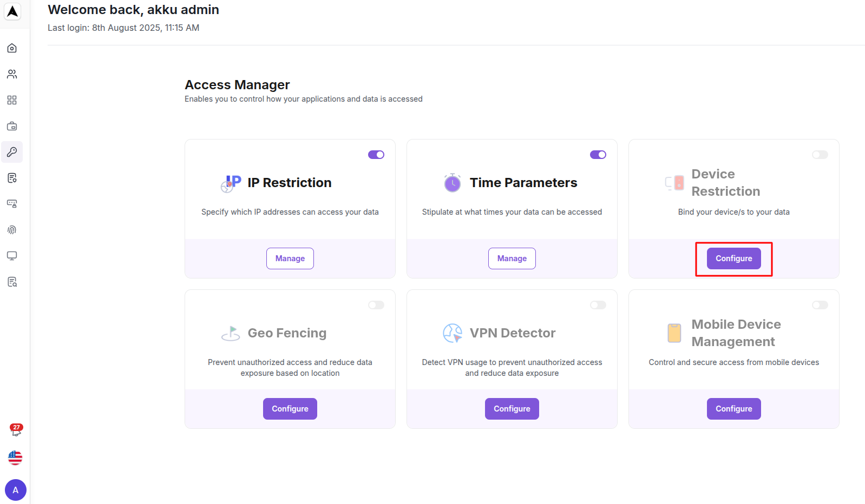The height and width of the screenshot is (504, 865).
Task: Click the Time Parameters title
Action: [523, 183]
